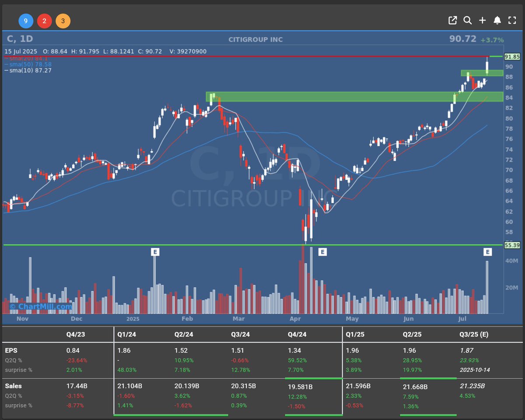Click the 2025 time axis label
The image size is (525, 420).
(132, 319)
